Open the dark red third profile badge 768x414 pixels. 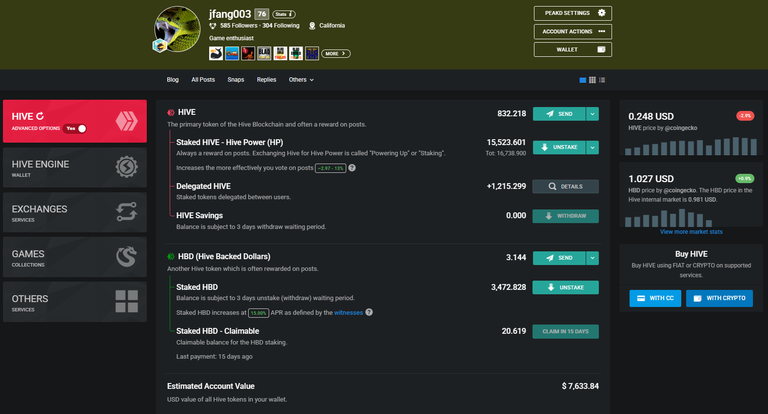click(248, 53)
